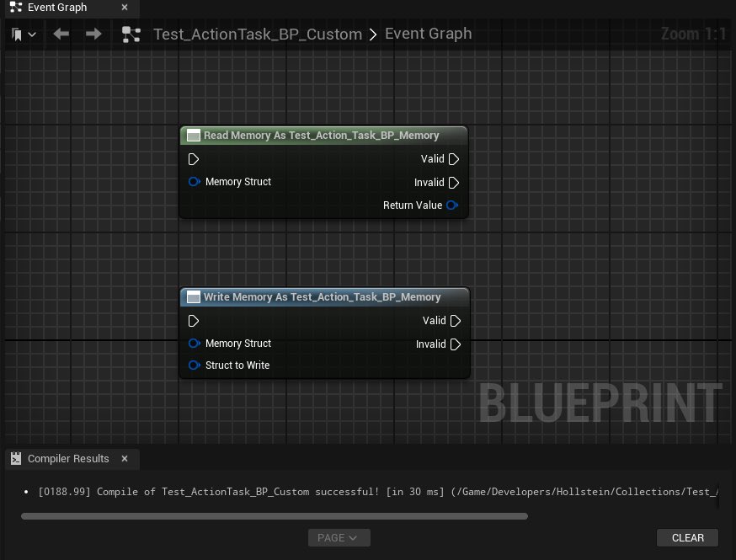Click the Write node Memory Struct pin
Image resolution: width=736 pixels, height=560 pixels.
click(194, 343)
